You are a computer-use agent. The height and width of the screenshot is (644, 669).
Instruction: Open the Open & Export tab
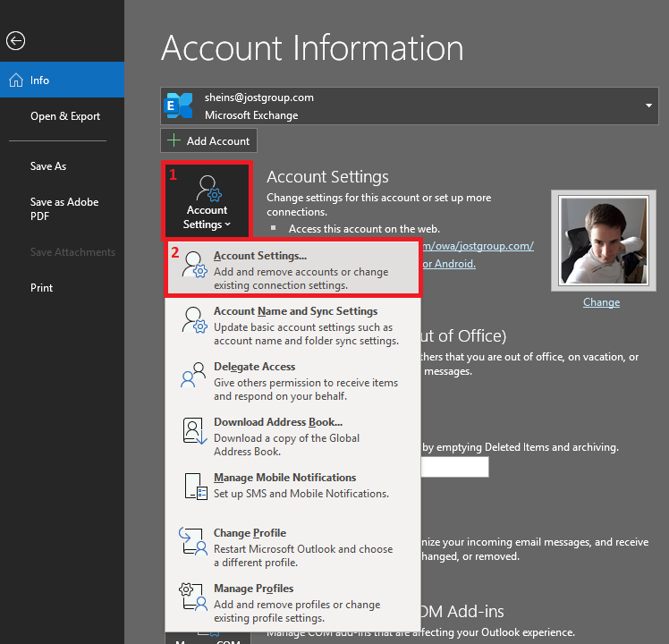click(63, 116)
